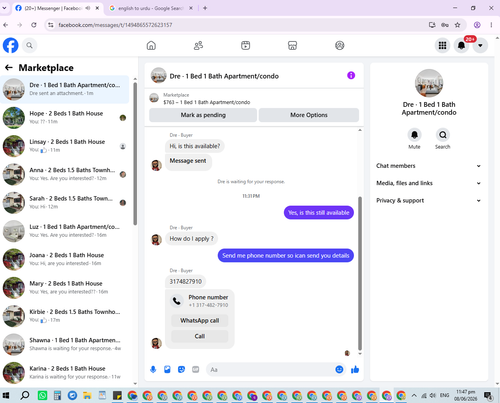Go to the Home feed icon
The image size is (500, 403).
click(151, 45)
